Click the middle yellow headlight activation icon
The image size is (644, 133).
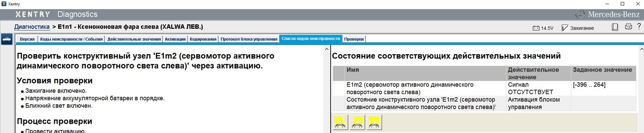coord(357,122)
